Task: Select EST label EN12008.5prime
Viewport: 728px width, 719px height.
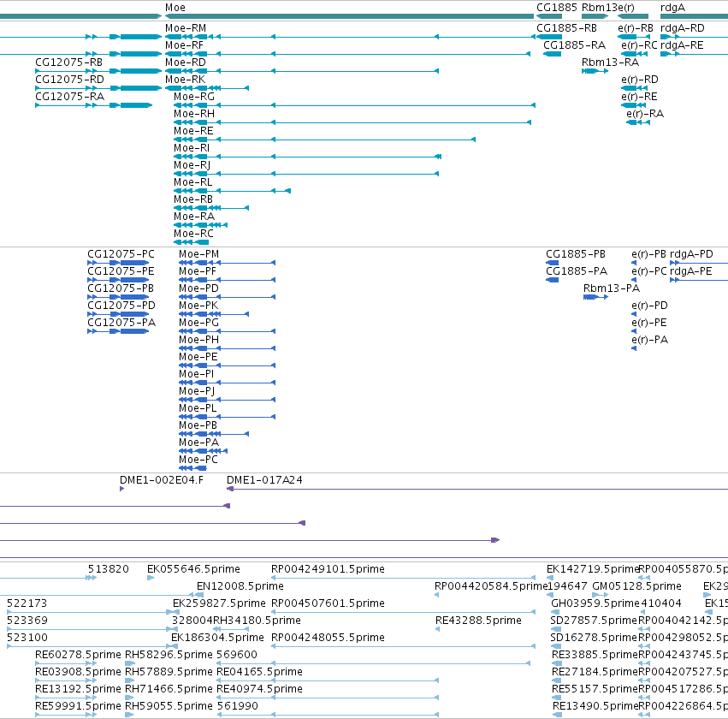Action: click(240, 586)
